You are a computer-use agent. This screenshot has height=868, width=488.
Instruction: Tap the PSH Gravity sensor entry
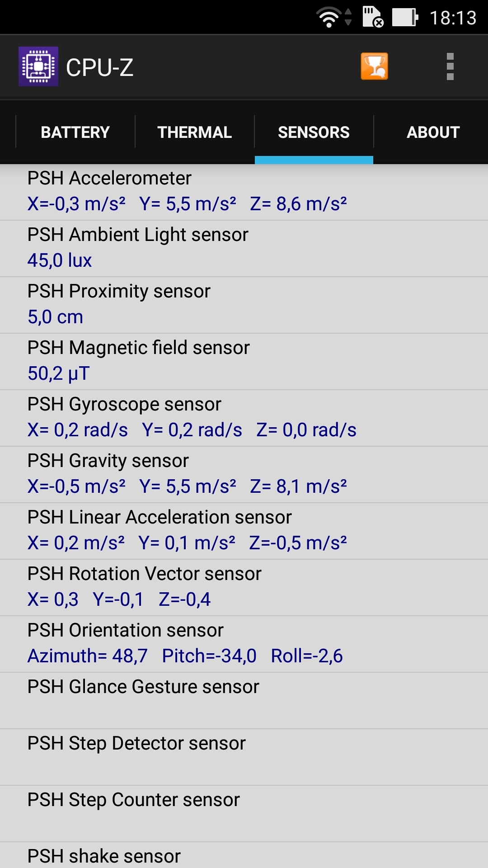tap(244, 475)
